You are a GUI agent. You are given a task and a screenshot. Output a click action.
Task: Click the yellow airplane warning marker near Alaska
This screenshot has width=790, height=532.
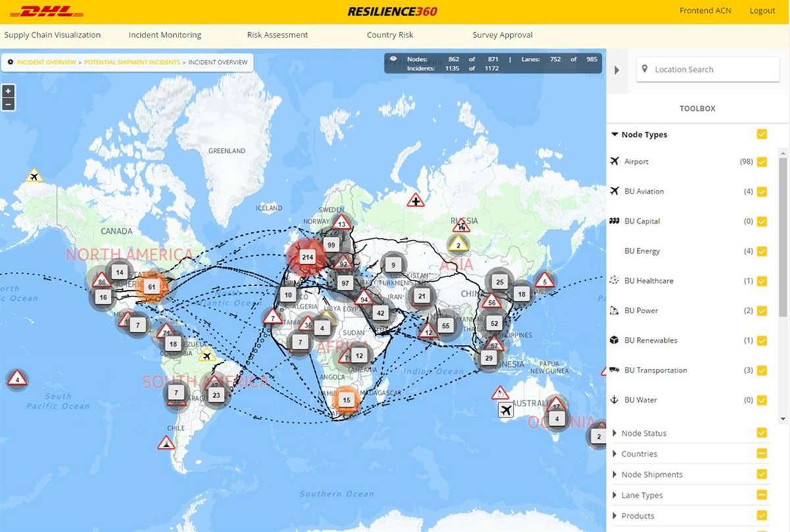click(34, 176)
